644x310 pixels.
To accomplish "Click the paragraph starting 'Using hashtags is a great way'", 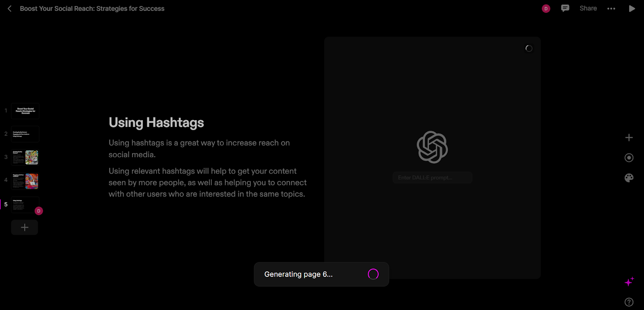I will 199,148.
